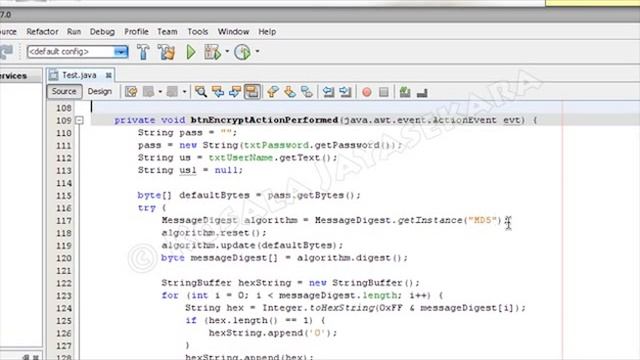Open Profile Project dropdown arrow
The height and width of the screenshot is (360, 640).
coord(257,52)
